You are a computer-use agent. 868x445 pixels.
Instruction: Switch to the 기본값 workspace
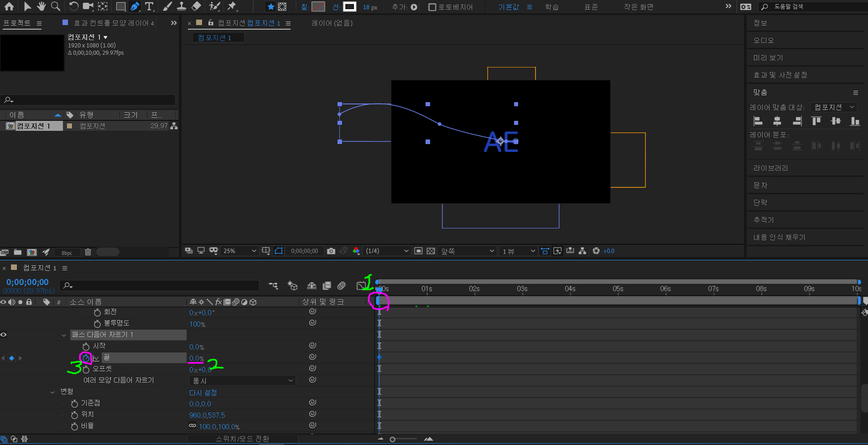click(509, 7)
